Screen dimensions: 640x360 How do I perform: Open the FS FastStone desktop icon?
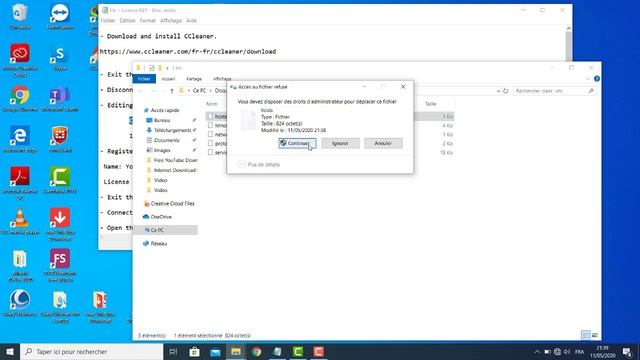(60, 265)
